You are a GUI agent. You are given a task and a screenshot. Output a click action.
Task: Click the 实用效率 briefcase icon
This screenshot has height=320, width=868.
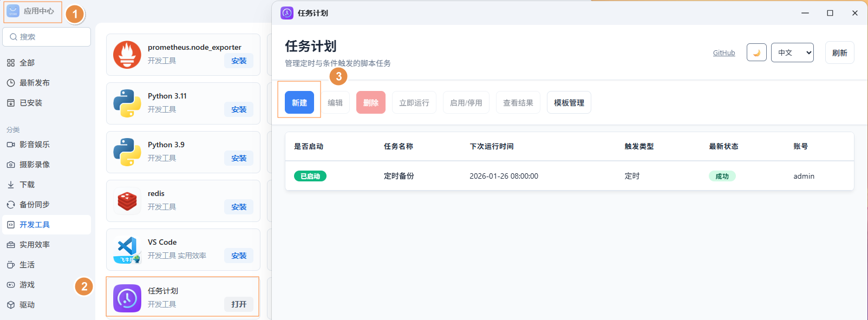[11, 245]
